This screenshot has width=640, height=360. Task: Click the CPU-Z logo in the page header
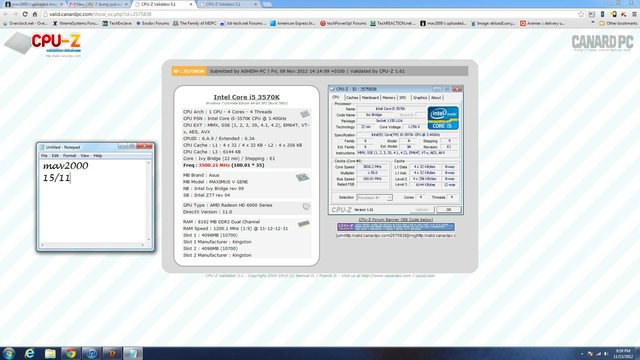[x=43, y=44]
